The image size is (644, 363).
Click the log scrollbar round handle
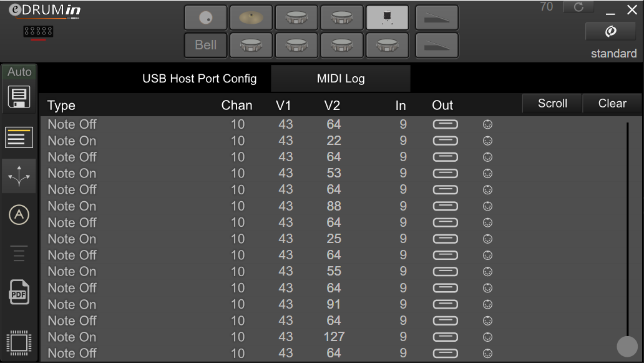pyautogui.click(x=627, y=346)
